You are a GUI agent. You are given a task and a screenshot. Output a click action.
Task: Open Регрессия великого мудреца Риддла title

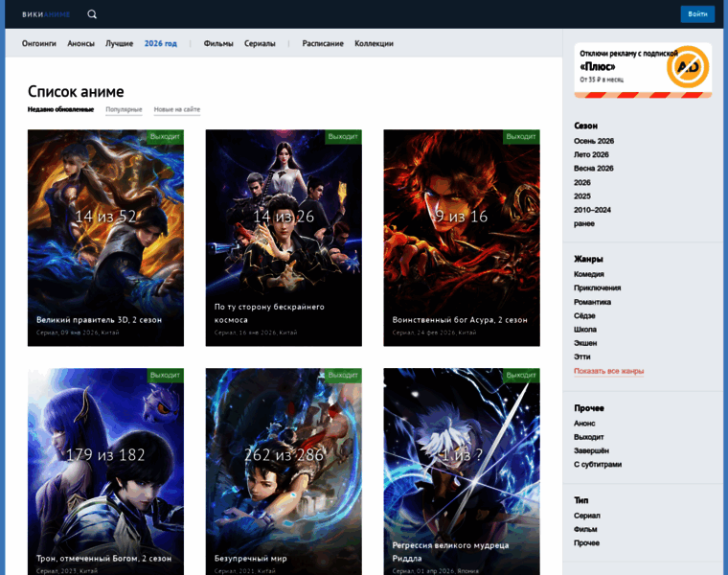(452, 551)
